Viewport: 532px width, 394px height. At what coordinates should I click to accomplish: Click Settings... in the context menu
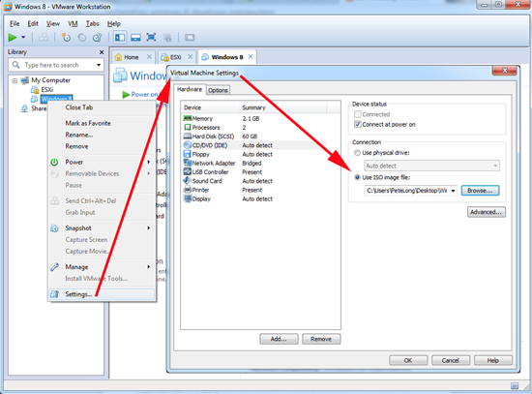[102, 294]
